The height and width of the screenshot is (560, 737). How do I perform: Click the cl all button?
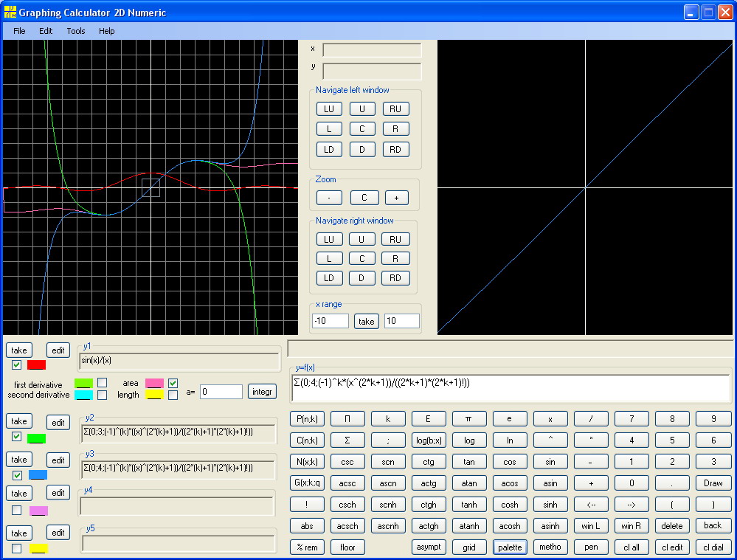tap(632, 547)
